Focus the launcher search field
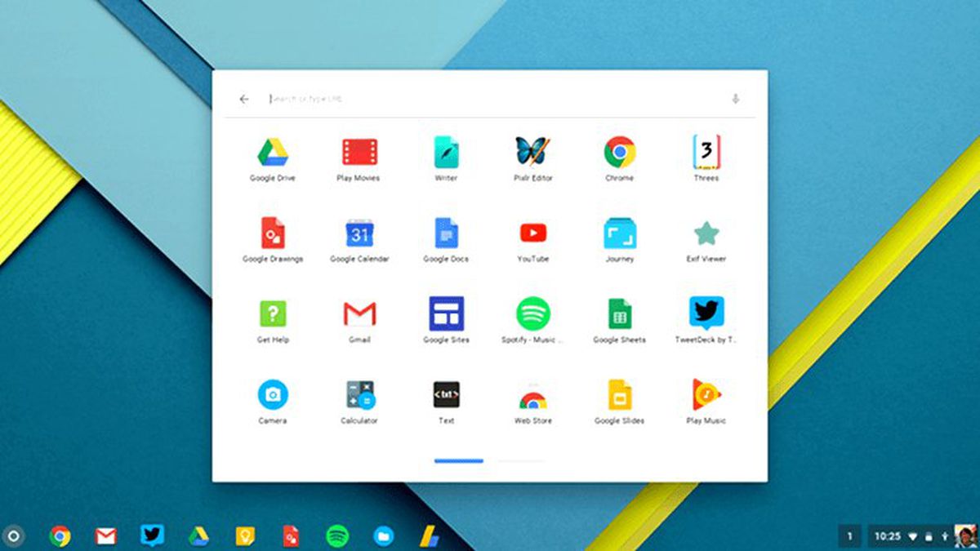 point(490,99)
